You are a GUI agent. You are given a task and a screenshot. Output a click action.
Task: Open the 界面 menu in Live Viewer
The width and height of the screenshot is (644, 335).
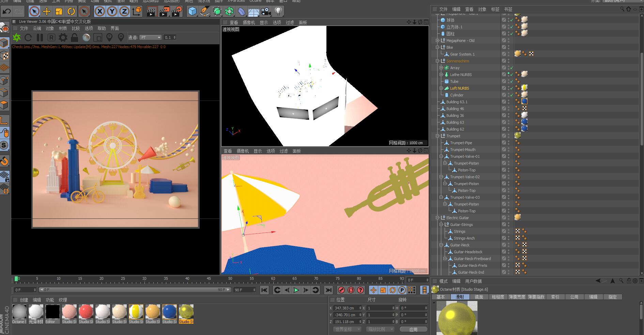pyautogui.click(x=114, y=28)
